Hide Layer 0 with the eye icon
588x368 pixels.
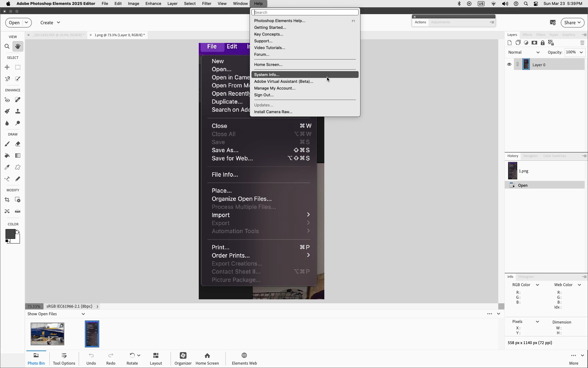pyautogui.click(x=509, y=64)
